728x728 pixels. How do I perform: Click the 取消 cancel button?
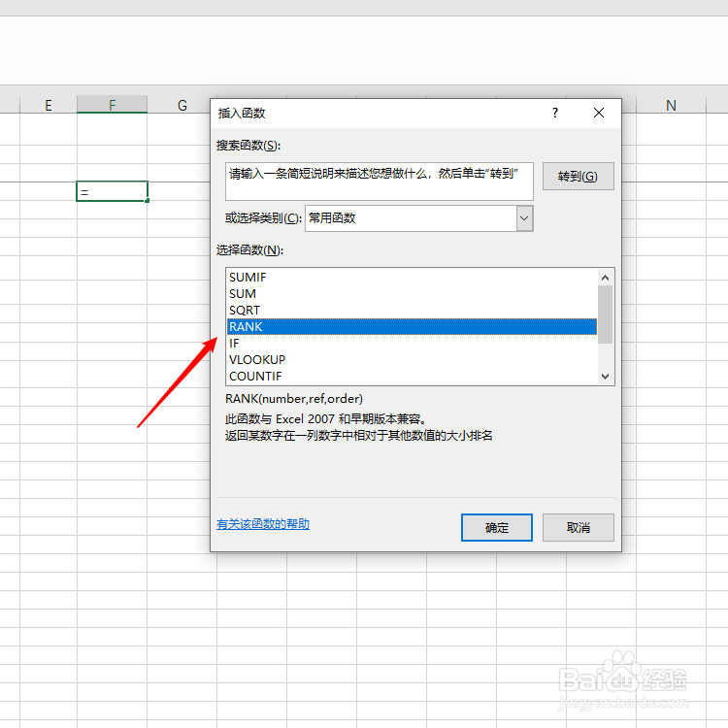click(579, 527)
